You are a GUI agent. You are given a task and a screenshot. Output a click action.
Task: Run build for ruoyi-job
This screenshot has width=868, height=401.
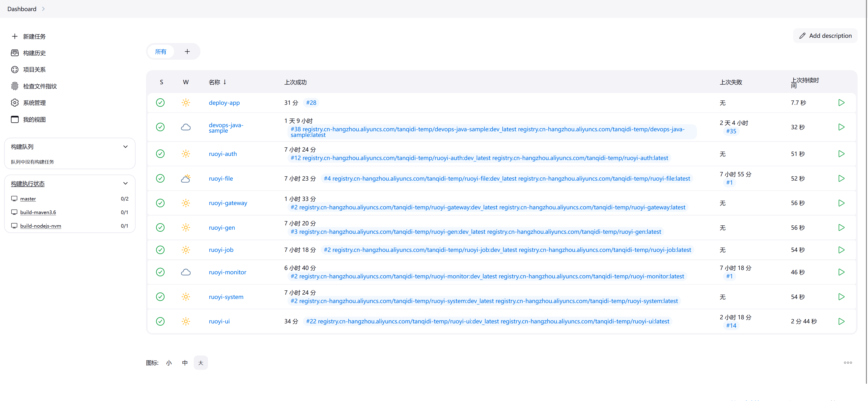[841, 250]
